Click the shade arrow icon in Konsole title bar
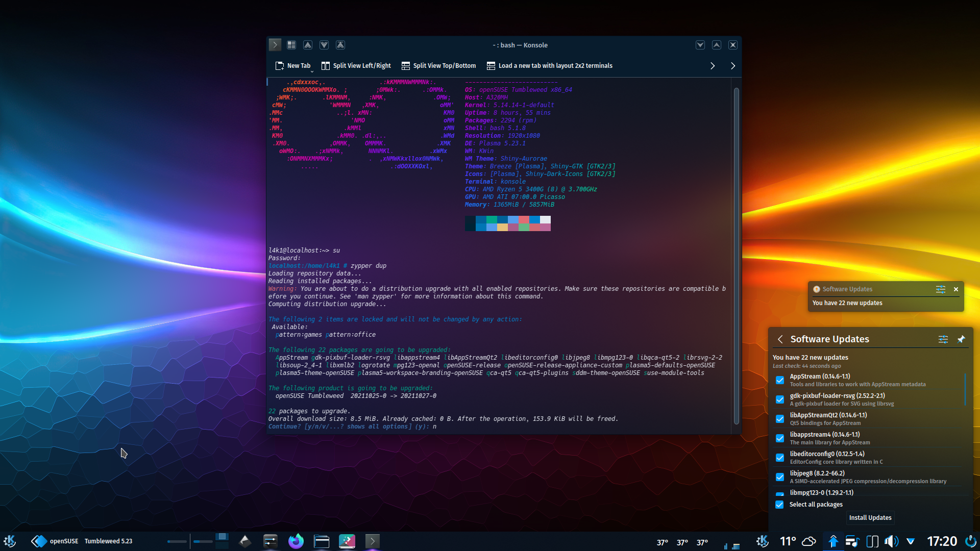Screen dimensions: 980x551 click(340, 45)
